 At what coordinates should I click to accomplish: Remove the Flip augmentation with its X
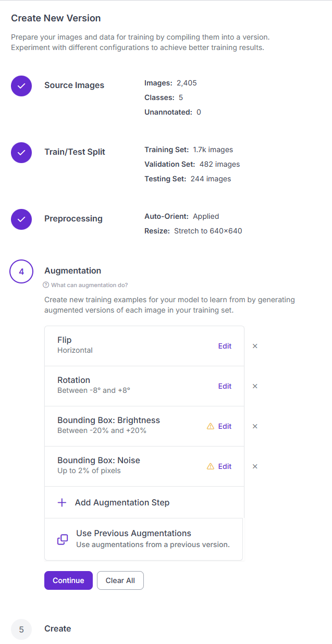tap(255, 345)
